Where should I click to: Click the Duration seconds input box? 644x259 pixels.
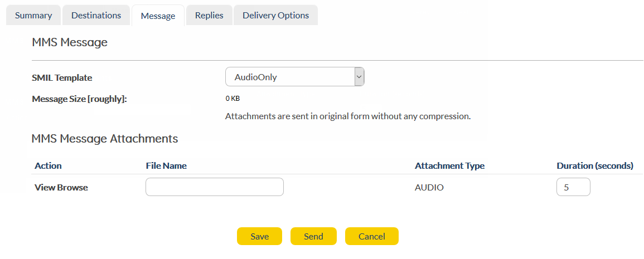tap(573, 187)
